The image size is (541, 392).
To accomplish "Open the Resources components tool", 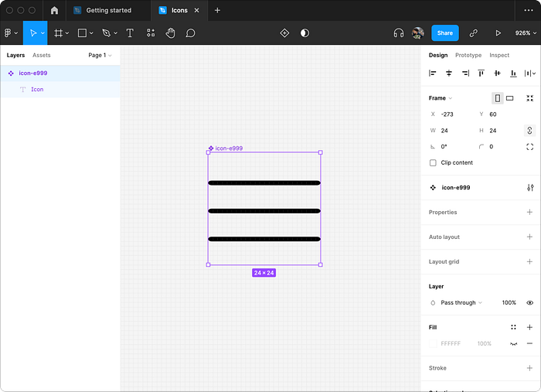I will pos(151,33).
